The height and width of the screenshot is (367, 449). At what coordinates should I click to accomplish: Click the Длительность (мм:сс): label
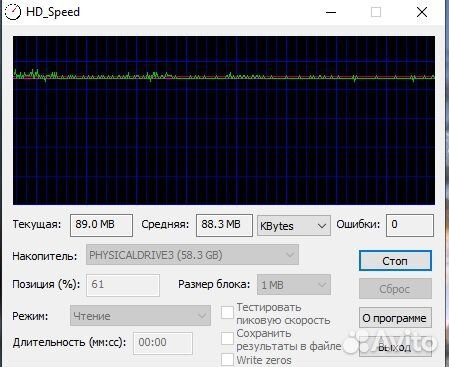point(69,342)
